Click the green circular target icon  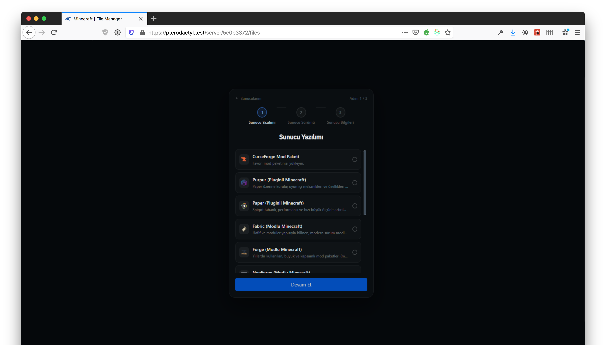(x=437, y=32)
